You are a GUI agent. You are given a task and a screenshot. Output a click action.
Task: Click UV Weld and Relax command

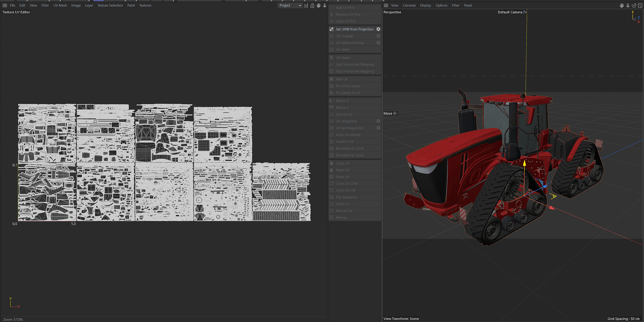[352, 43]
